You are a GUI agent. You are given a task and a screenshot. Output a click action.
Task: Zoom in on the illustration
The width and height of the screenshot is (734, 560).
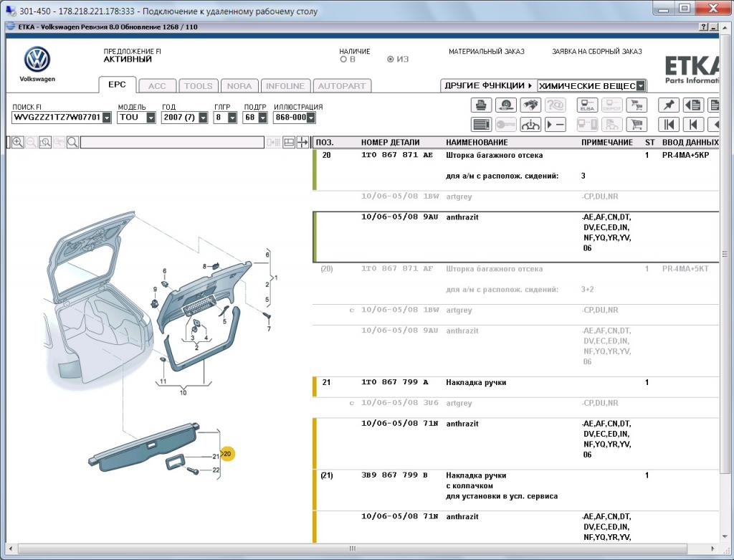18,143
